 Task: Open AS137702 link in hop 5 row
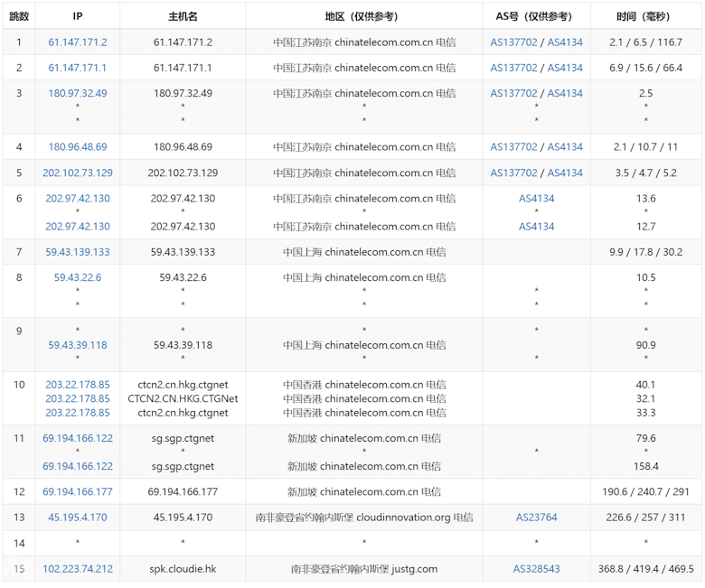[x=513, y=173]
